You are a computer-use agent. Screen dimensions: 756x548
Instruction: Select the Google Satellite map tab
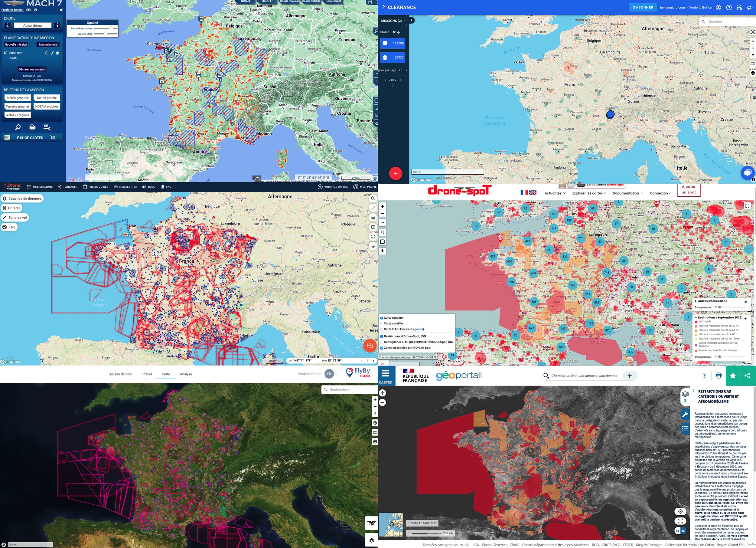(x=311, y=2)
